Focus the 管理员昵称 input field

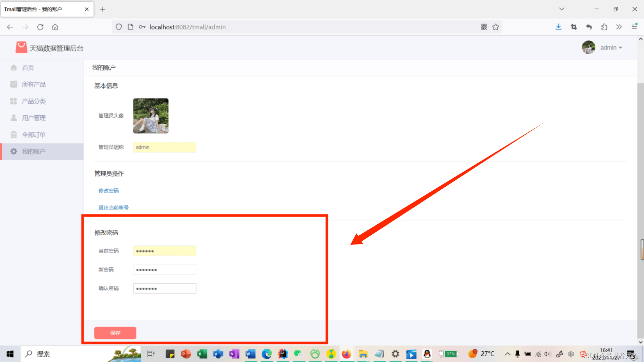point(165,147)
